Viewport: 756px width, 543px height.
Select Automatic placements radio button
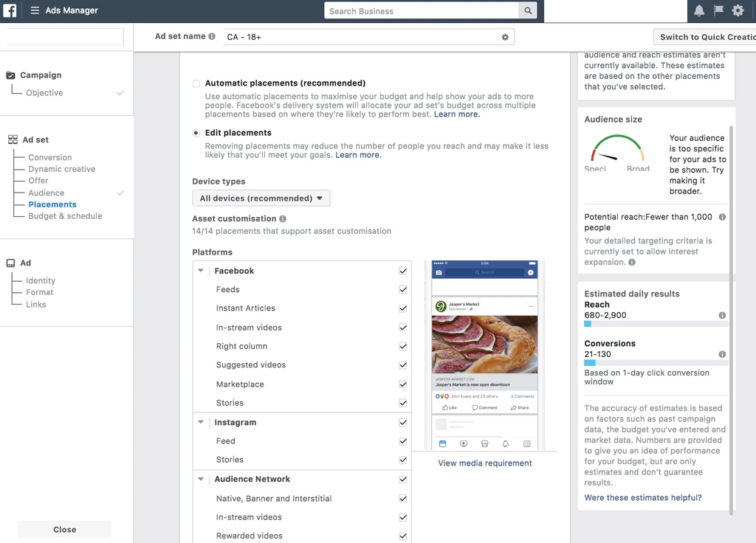pos(196,83)
